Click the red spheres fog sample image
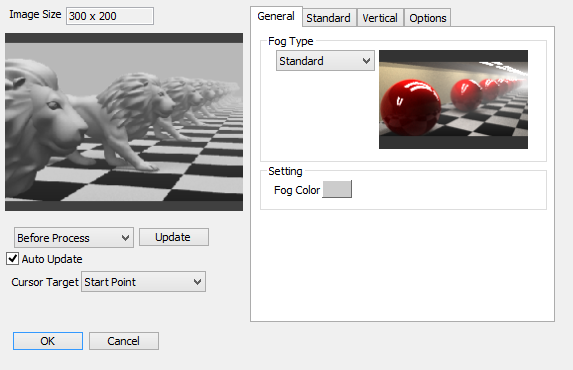Screen dimensions: 573x370 (453, 99)
